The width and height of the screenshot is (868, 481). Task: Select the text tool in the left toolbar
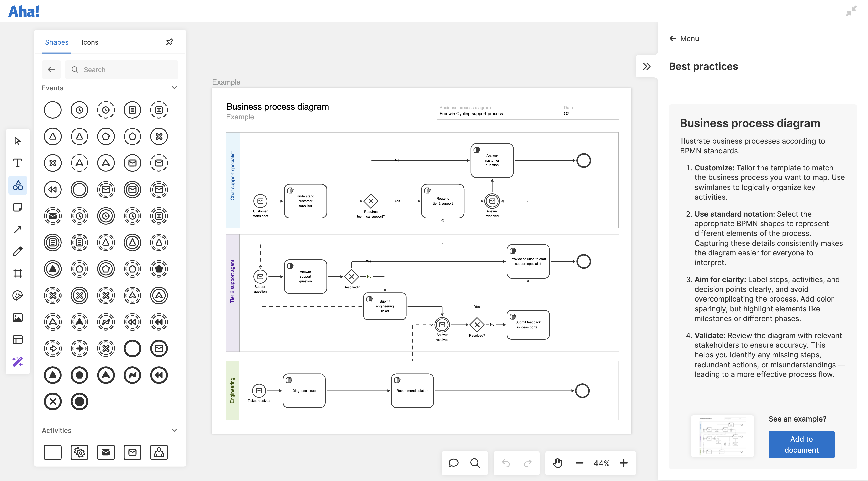[x=17, y=163]
